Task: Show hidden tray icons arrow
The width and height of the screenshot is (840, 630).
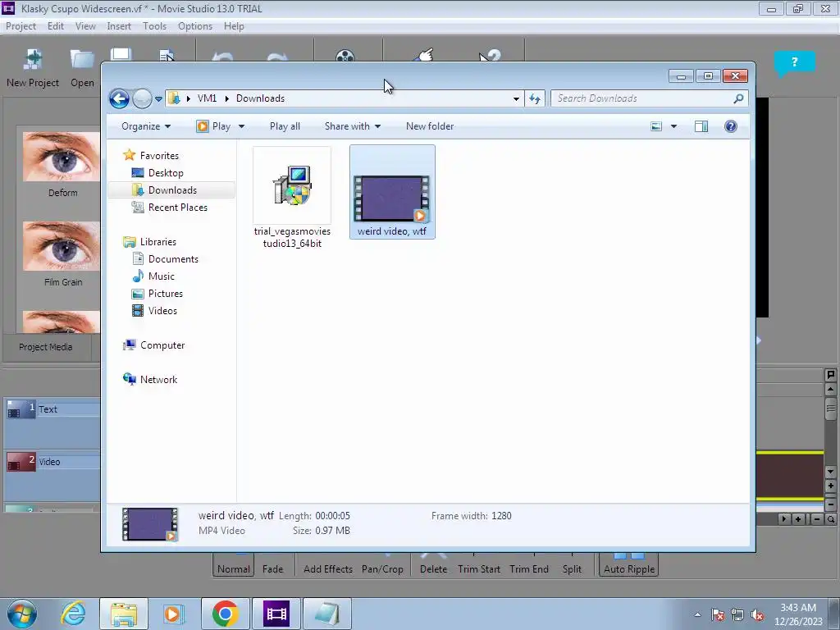Action: click(x=697, y=615)
